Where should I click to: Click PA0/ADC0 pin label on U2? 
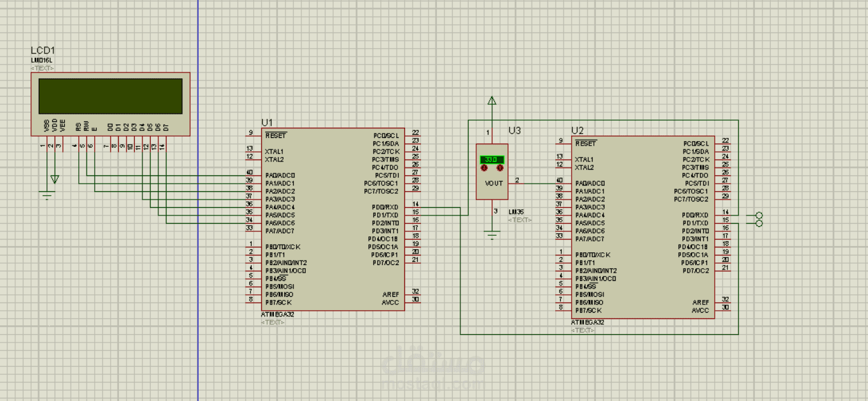[x=590, y=183]
